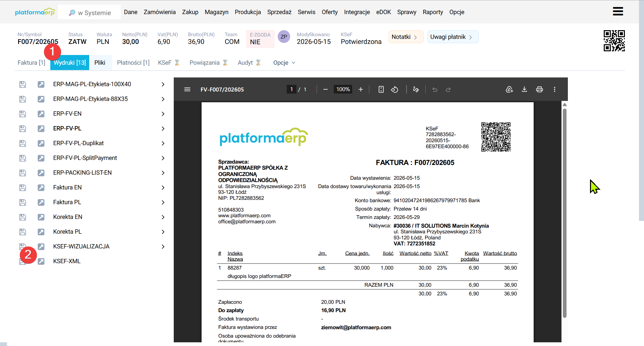644x346 pixels.
Task: Open PDF viewer more actions menu
Action: click(x=554, y=90)
